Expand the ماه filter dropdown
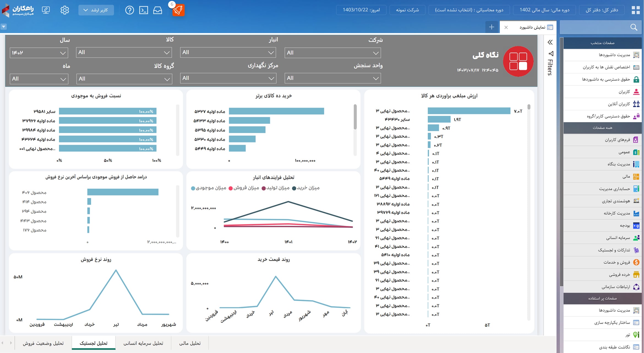This screenshot has width=644, height=353. coord(39,79)
